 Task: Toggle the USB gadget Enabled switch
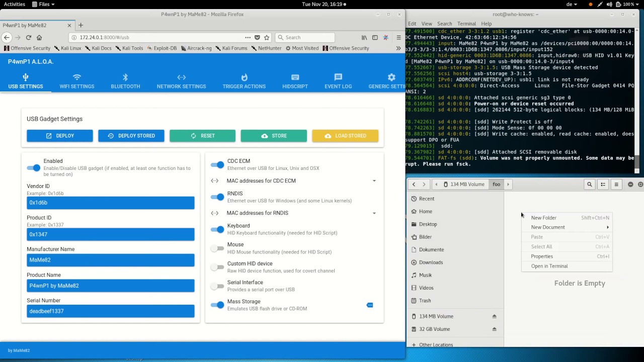click(x=33, y=168)
